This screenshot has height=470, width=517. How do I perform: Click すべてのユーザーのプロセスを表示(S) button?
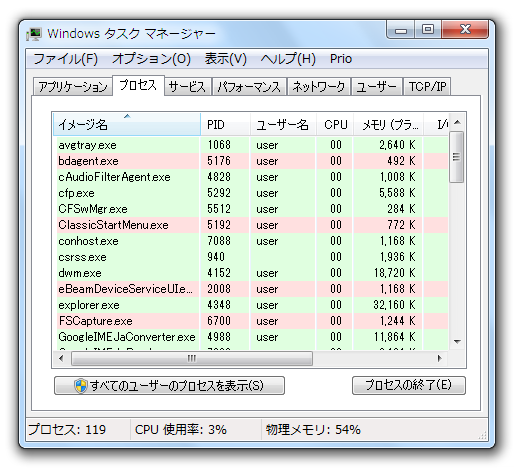pos(169,386)
